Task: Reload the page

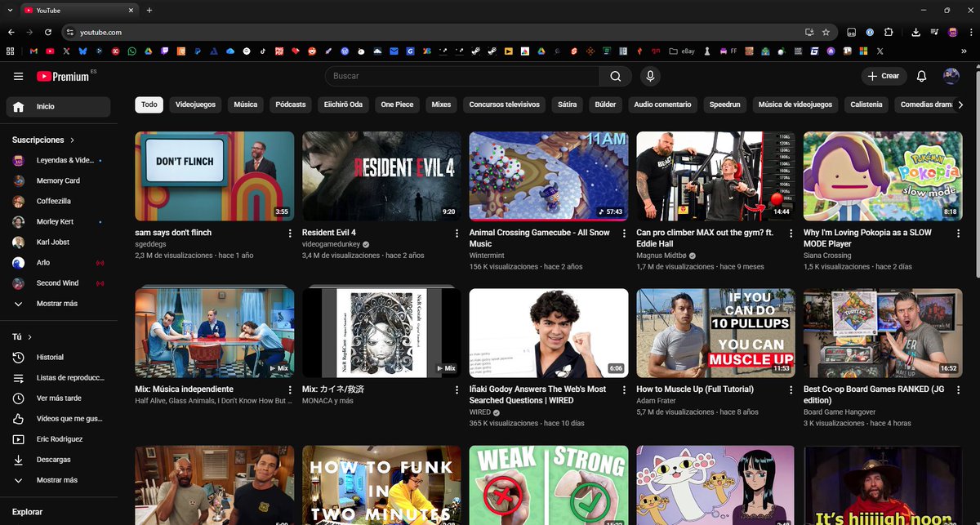Action: (x=48, y=32)
